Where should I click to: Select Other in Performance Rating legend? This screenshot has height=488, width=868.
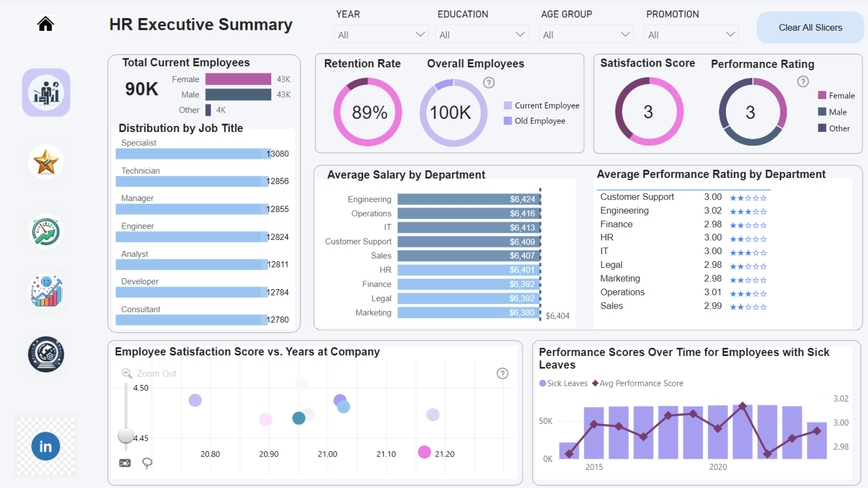click(x=834, y=128)
